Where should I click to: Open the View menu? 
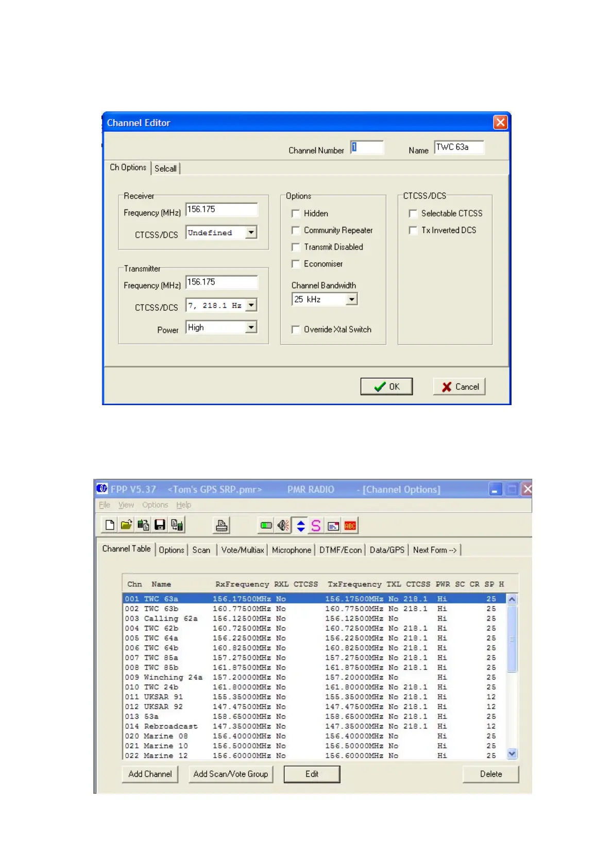126,505
